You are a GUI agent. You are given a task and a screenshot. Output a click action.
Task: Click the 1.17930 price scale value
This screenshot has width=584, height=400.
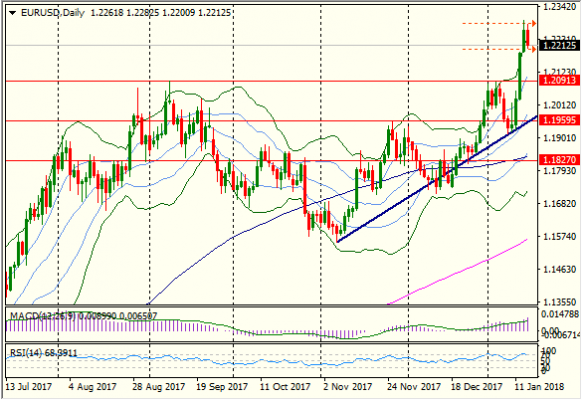[x=560, y=171]
